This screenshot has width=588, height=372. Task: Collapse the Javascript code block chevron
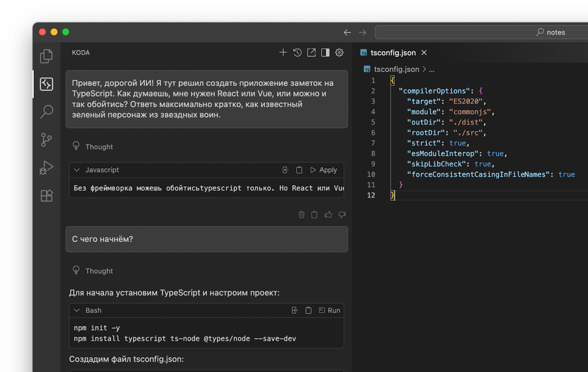point(77,170)
